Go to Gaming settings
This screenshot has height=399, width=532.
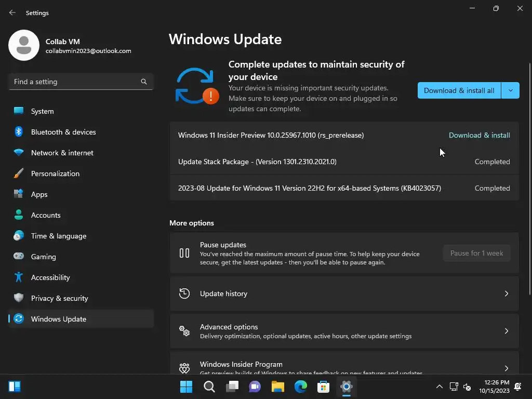click(81, 256)
